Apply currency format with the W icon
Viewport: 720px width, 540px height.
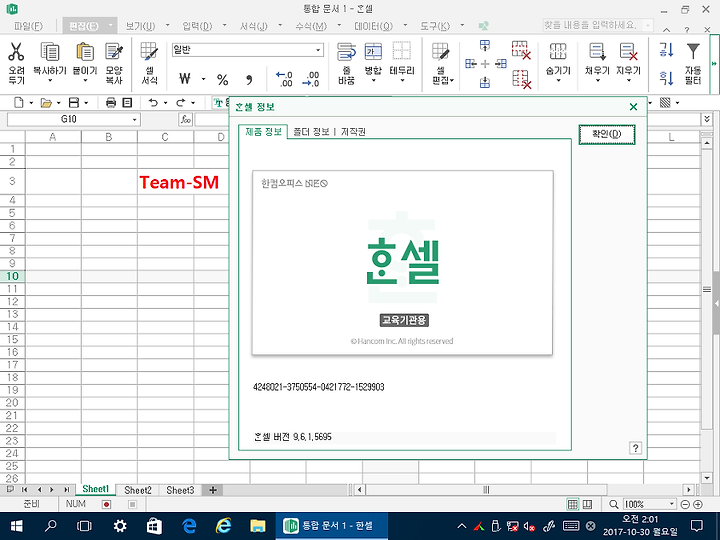[x=185, y=79]
